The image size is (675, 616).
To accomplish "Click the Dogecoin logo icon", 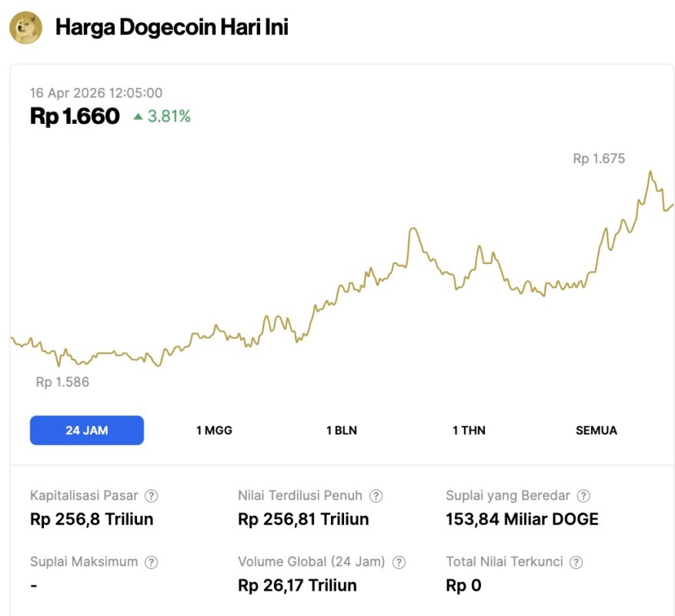I will [x=25, y=28].
